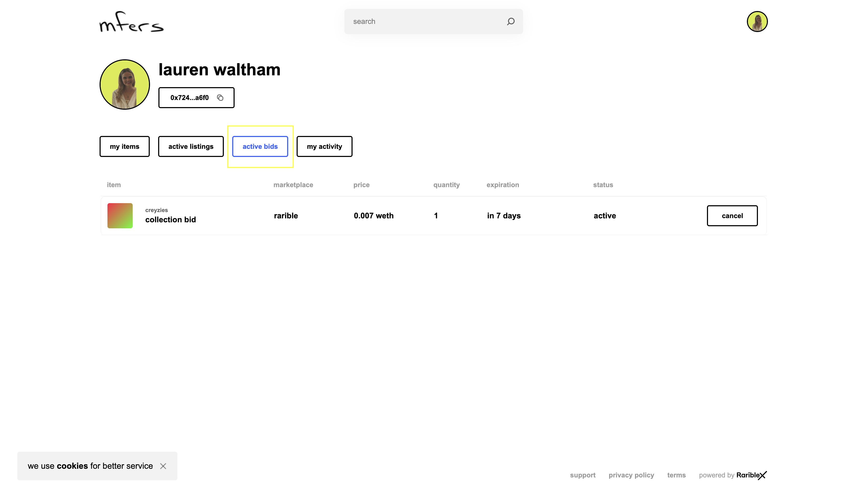Click the search magnifier icon

(x=510, y=22)
